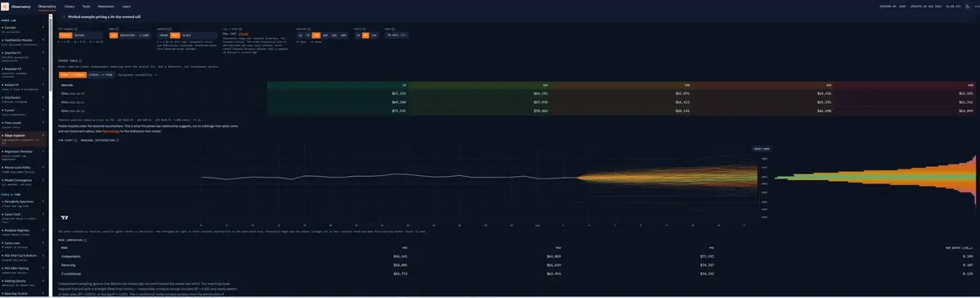Open Falsifiability Monitor in the sidebar

point(24,41)
